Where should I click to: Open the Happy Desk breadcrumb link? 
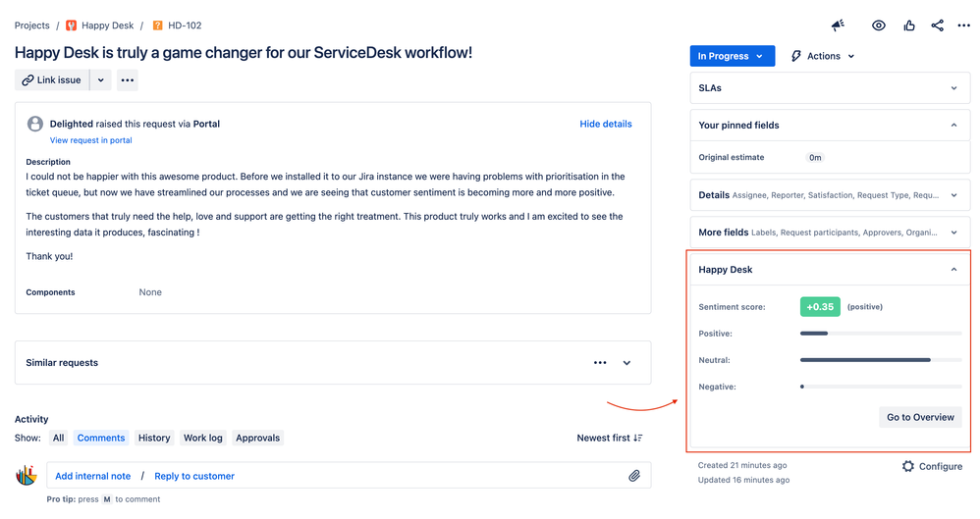coord(107,26)
